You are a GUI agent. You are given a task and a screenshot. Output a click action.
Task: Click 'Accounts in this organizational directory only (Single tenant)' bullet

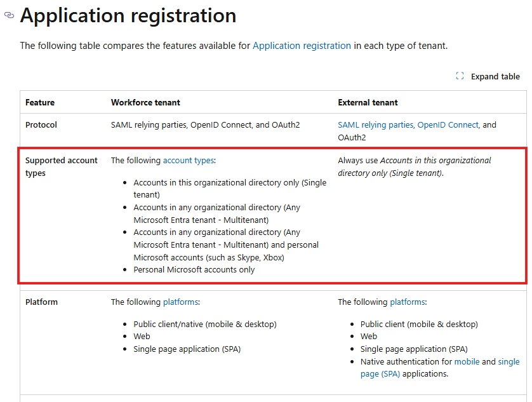click(230, 189)
